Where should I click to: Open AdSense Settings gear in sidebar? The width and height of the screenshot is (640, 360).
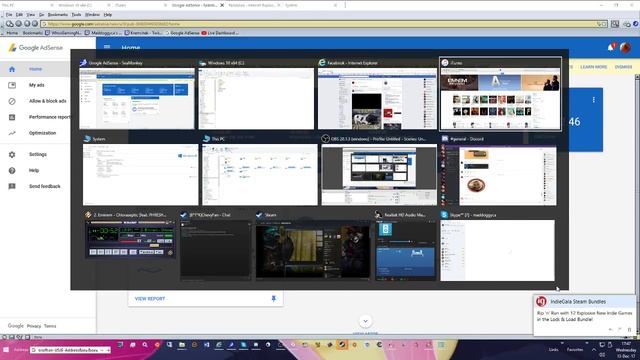[12, 154]
